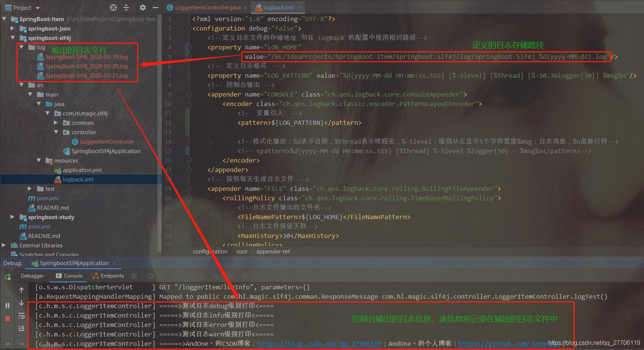Select logback.xml in the project tree

[74, 179]
